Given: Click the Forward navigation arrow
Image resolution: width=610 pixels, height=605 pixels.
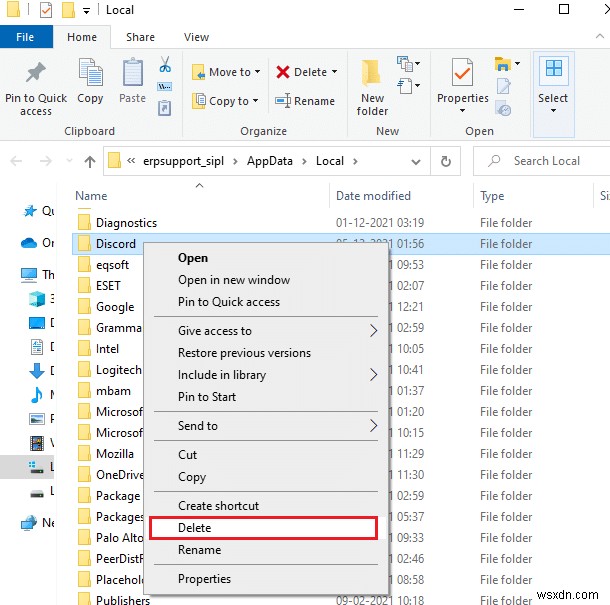Looking at the screenshot, I should 46,161.
